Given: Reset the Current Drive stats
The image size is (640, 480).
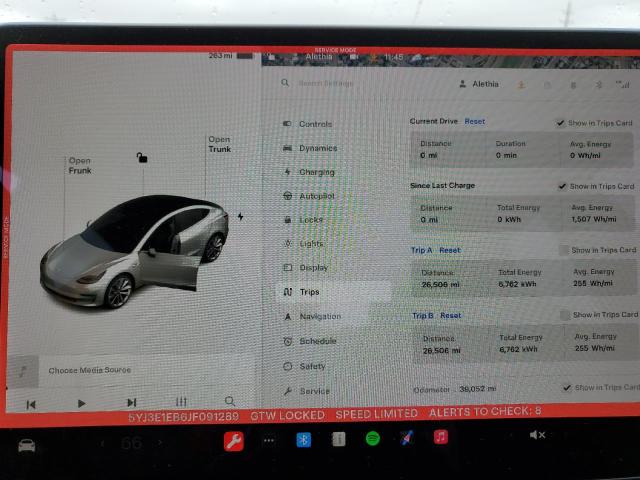Looking at the screenshot, I should 475,121.
